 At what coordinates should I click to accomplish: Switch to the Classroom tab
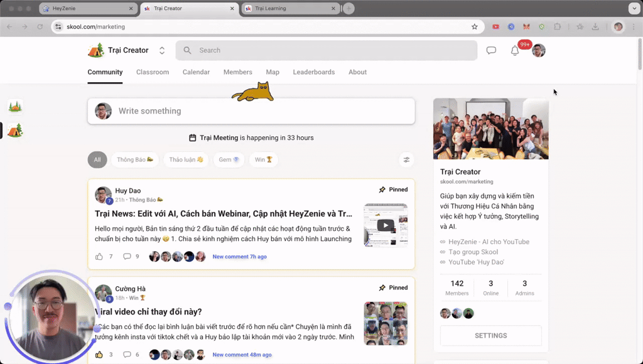pyautogui.click(x=153, y=72)
